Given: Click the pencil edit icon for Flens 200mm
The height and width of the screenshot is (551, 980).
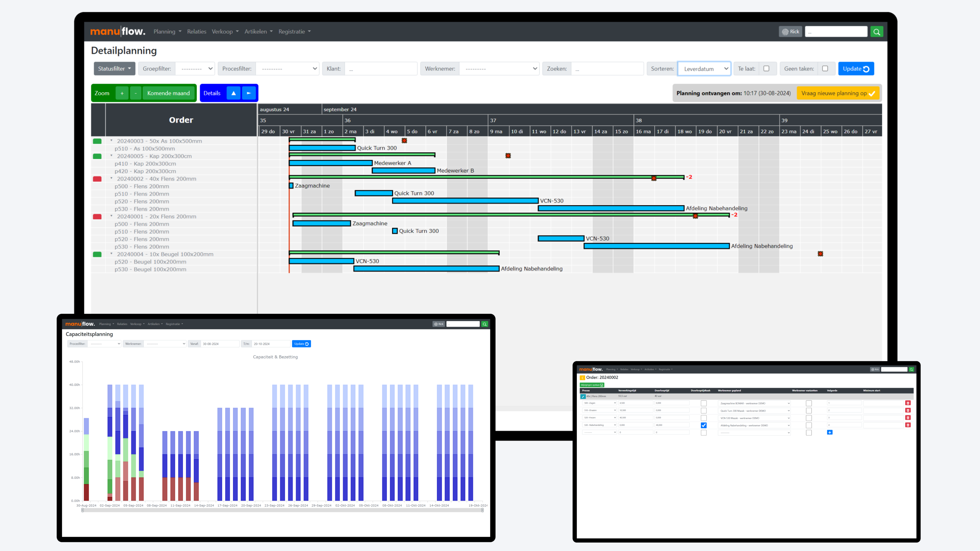Looking at the screenshot, I should click(x=583, y=396).
